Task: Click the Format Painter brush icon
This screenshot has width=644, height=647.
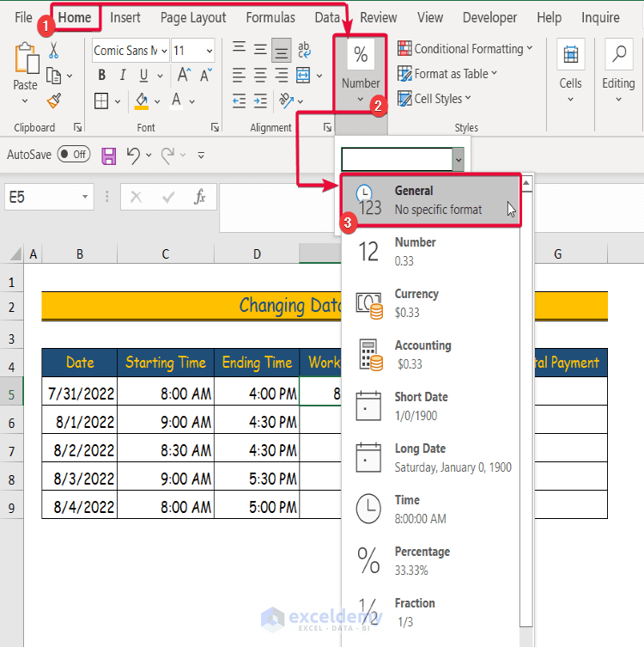Action: point(54,101)
